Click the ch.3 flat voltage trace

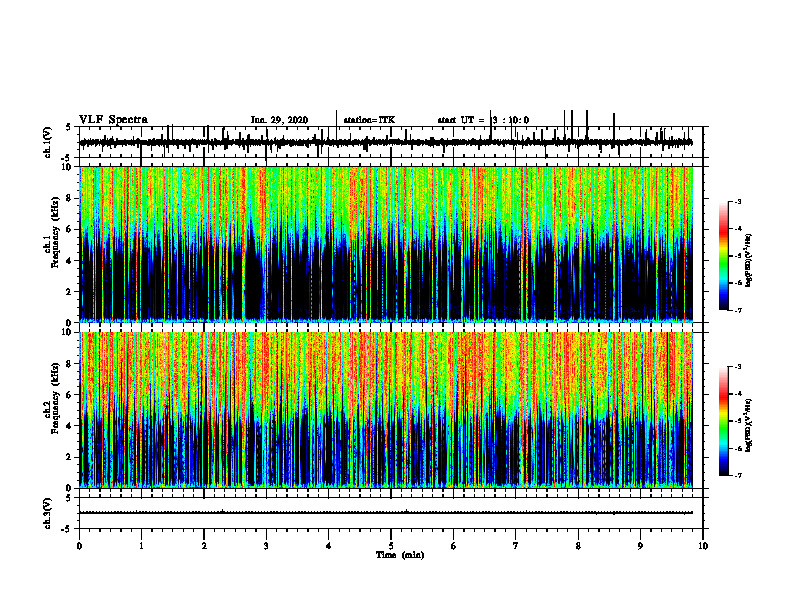(386, 513)
